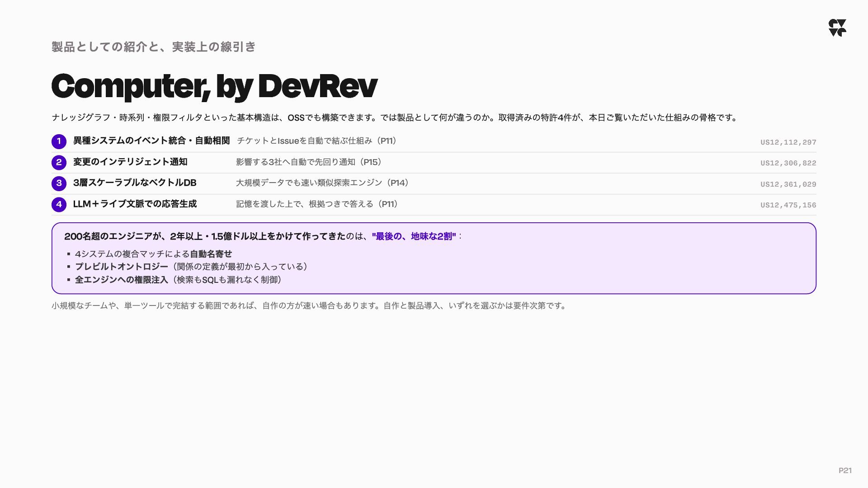Click the P21 page number
The width and height of the screenshot is (868, 488).
[x=845, y=470]
